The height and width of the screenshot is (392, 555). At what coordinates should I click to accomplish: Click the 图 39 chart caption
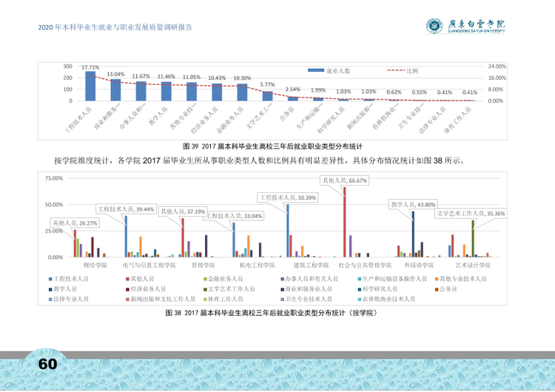pos(272,146)
